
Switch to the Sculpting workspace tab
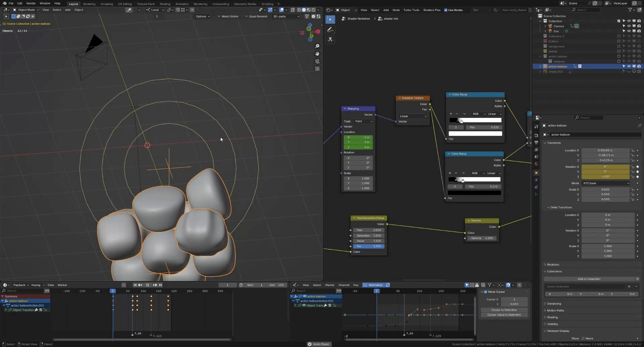(107, 4)
